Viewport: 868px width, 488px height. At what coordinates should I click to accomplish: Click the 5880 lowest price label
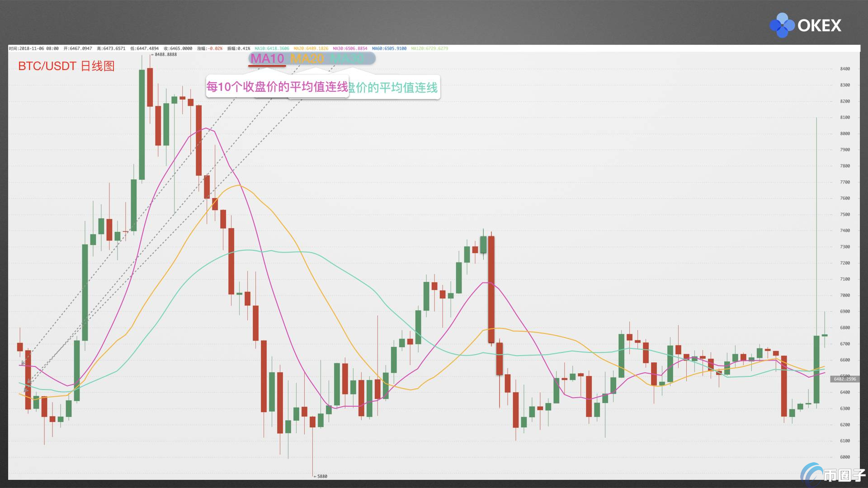coord(322,476)
